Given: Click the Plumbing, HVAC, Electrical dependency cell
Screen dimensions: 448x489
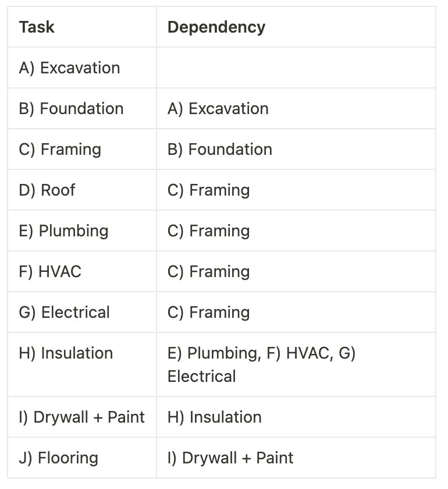Looking at the screenshot, I should [296, 364].
